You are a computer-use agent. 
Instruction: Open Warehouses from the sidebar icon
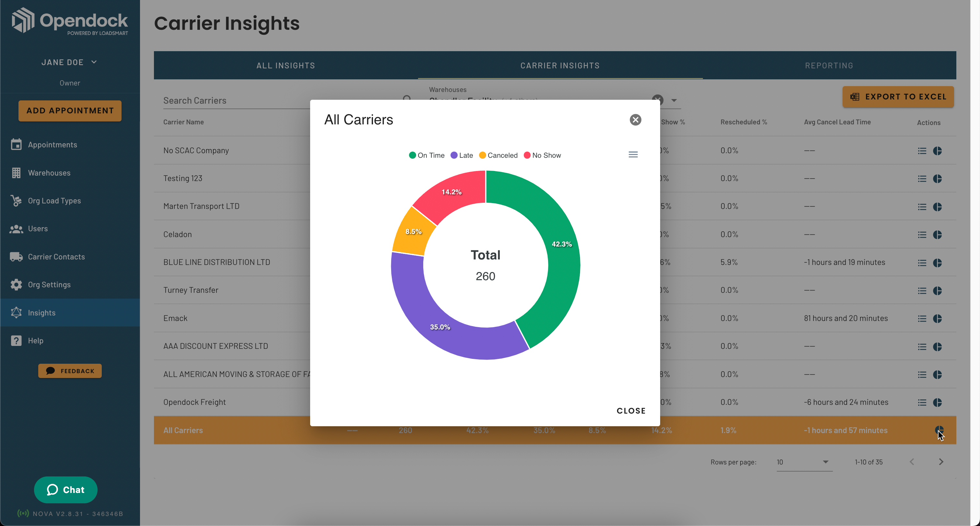pos(16,173)
